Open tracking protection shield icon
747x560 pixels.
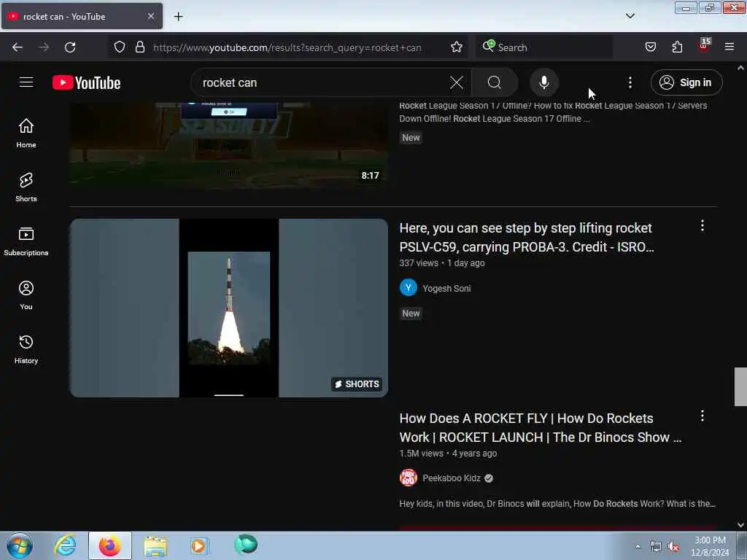(x=120, y=47)
